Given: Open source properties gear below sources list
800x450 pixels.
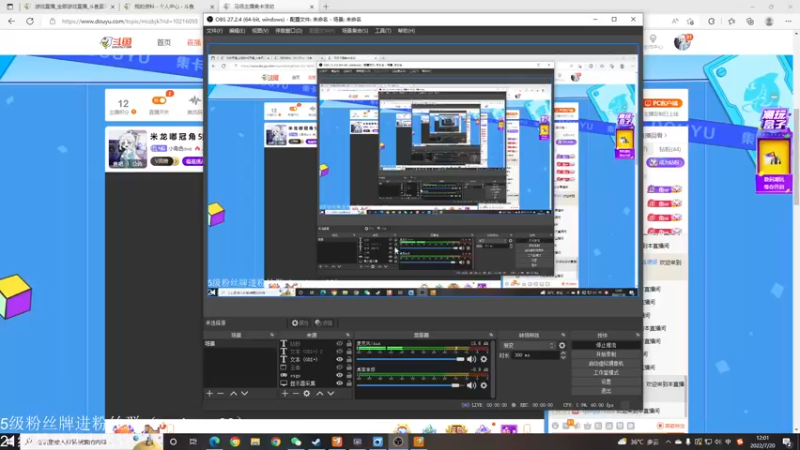Looking at the screenshot, I should coord(307,393).
